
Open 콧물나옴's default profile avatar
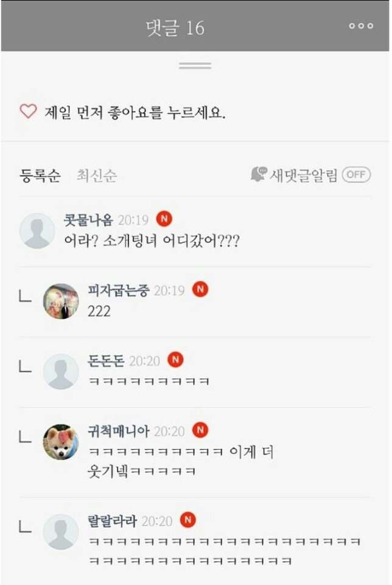point(37,231)
